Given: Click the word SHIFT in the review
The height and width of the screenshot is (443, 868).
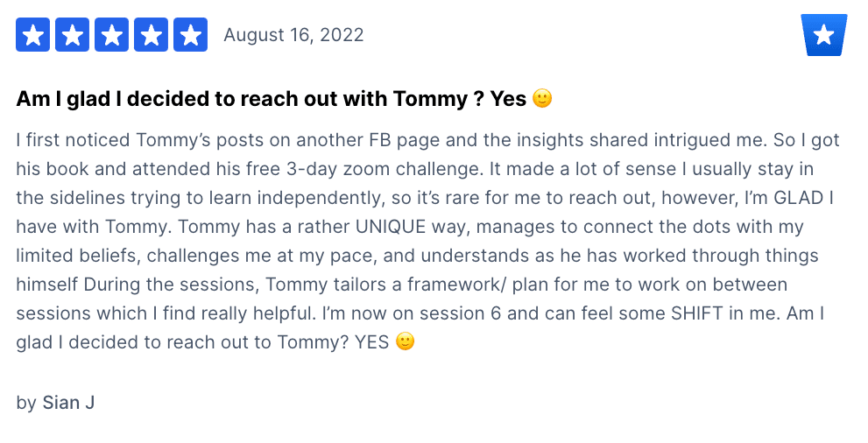Looking at the screenshot, I should (x=697, y=313).
